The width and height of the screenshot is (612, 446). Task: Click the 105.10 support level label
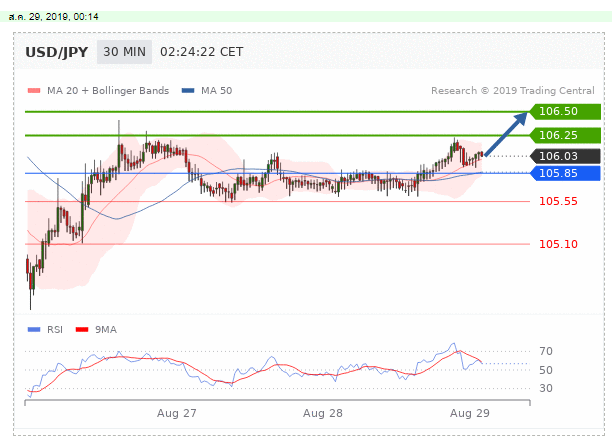pyautogui.click(x=558, y=244)
